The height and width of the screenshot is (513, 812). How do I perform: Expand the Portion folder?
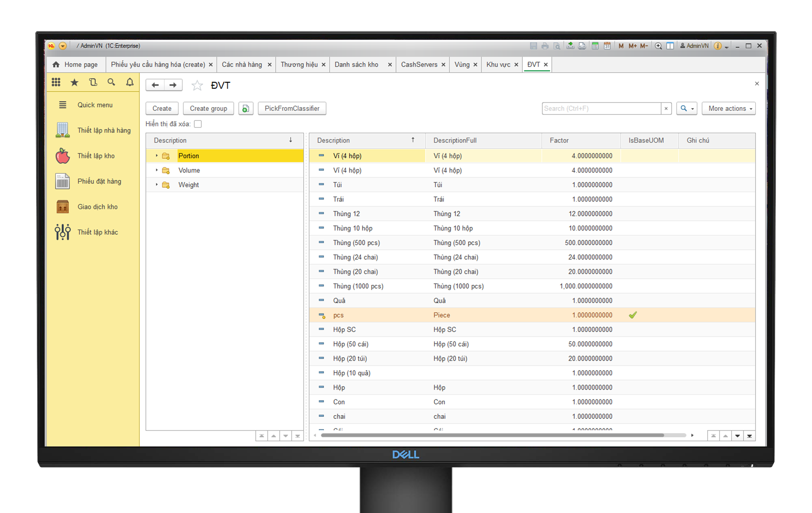point(157,156)
